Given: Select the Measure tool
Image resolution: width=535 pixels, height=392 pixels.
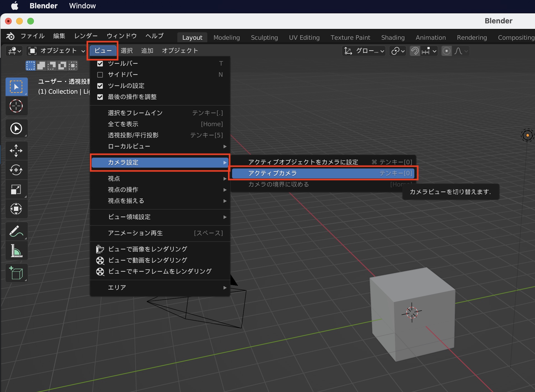Looking at the screenshot, I should (16, 251).
